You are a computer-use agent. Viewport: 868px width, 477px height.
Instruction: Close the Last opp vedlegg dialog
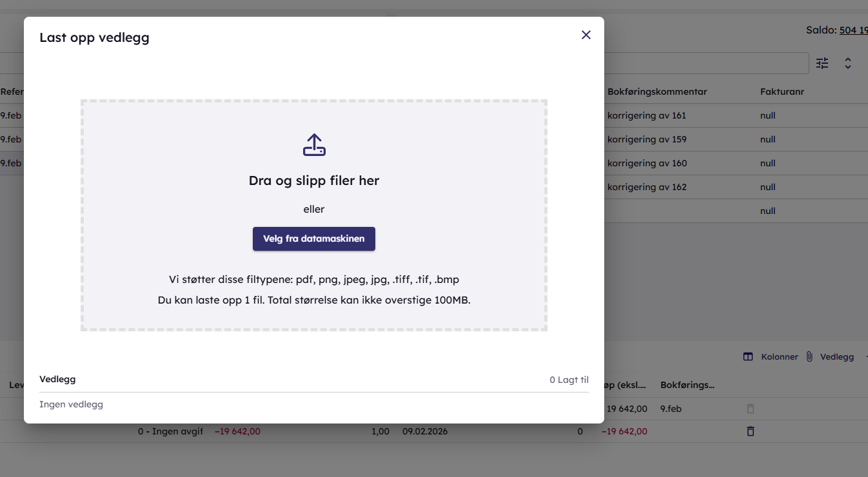point(586,35)
